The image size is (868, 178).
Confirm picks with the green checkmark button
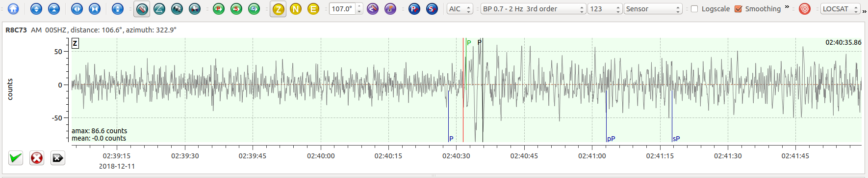point(16,158)
